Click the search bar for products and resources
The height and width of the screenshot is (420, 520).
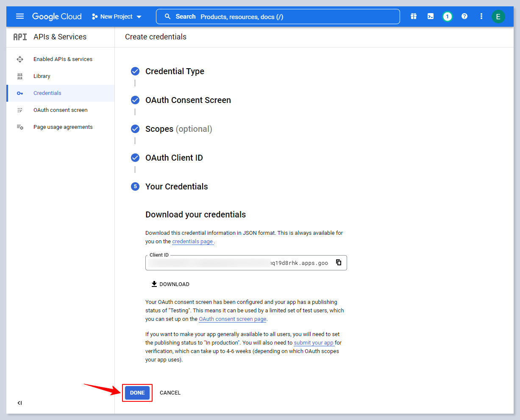tap(278, 17)
